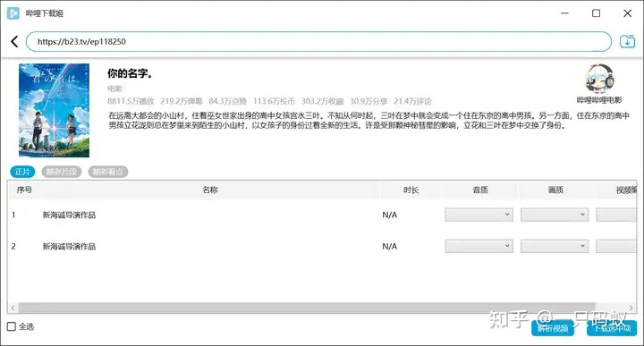
Task: Open the 音质 dropdown for row 1
Action: click(x=479, y=215)
